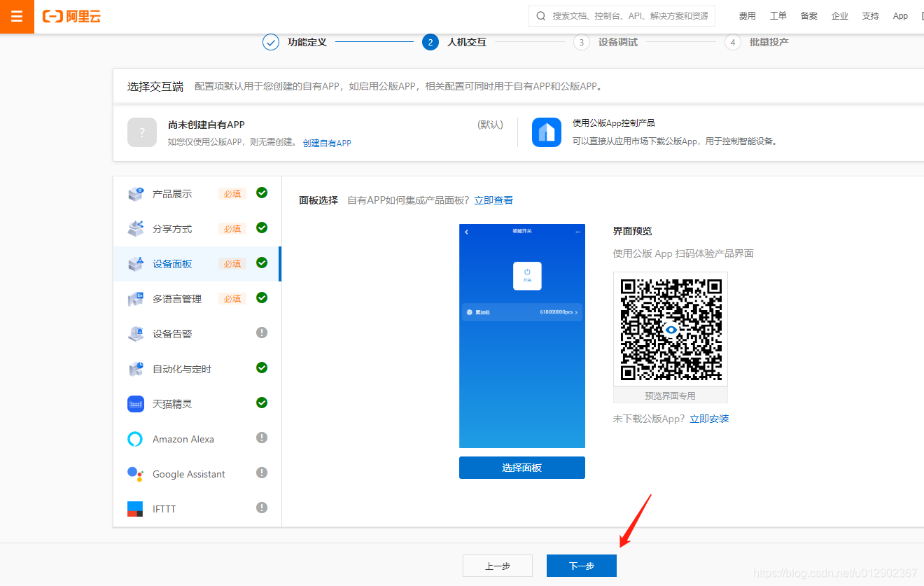924x586 pixels.
Task: Open the 分享方式 section
Action: coord(197,229)
